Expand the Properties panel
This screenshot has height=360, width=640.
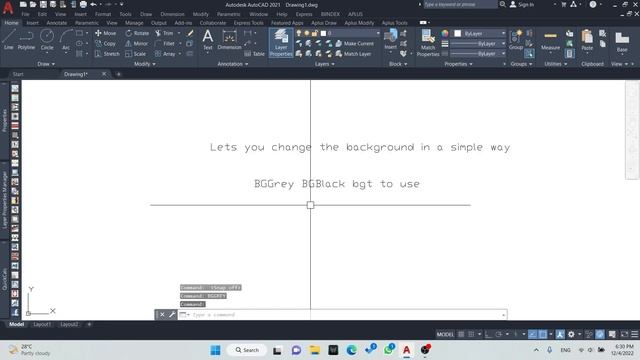point(458,64)
